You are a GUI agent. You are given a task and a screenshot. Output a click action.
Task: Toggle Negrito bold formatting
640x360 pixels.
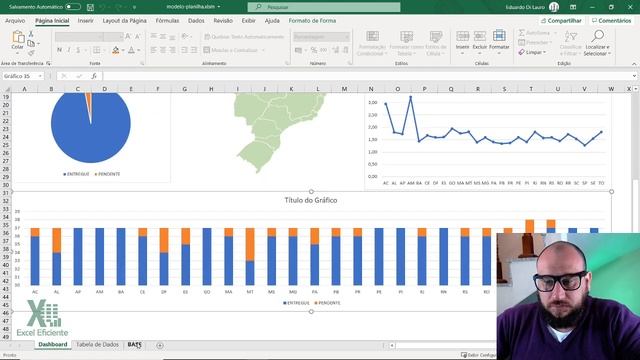pyautogui.click(x=60, y=50)
